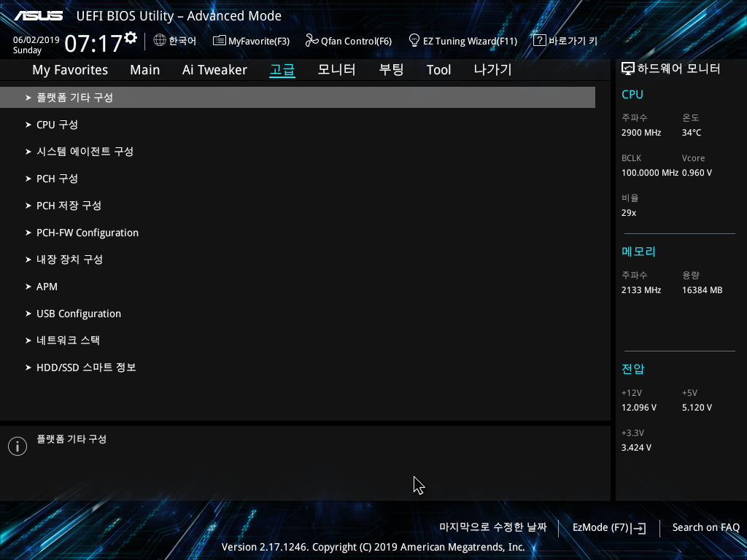747x560 pixels.
Task: Open the 부팅 tab
Action: tap(391, 69)
